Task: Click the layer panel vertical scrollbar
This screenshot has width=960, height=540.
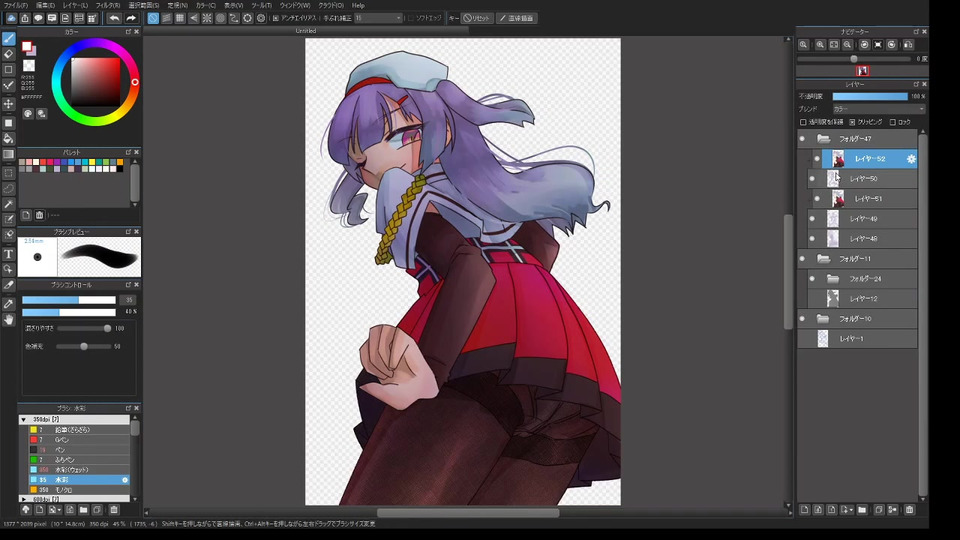Action: [x=923, y=315]
